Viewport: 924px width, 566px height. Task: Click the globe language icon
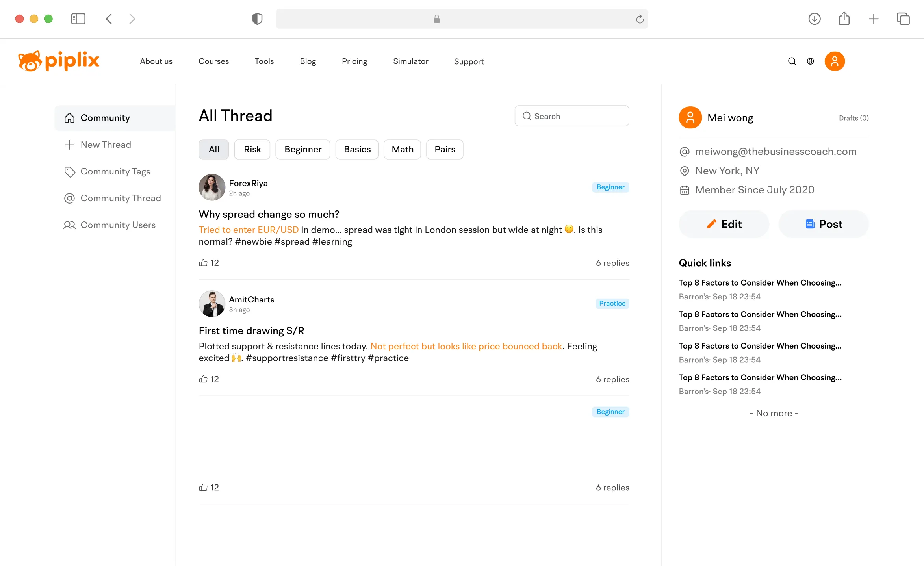tap(810, 61)
